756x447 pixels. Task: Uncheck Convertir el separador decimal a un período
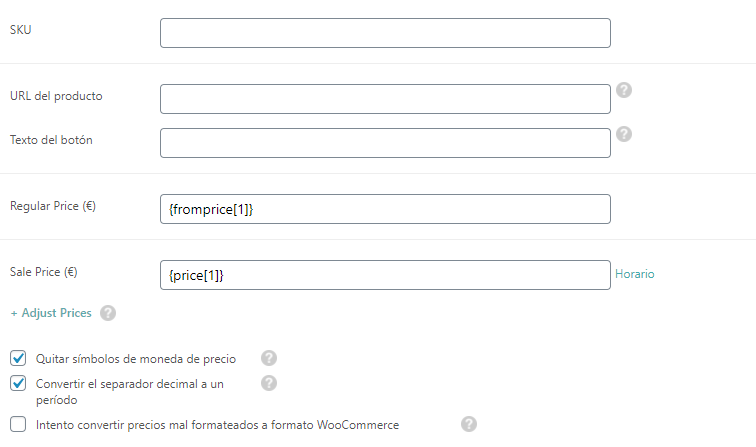pyautogui.click(x=18, y=383)
